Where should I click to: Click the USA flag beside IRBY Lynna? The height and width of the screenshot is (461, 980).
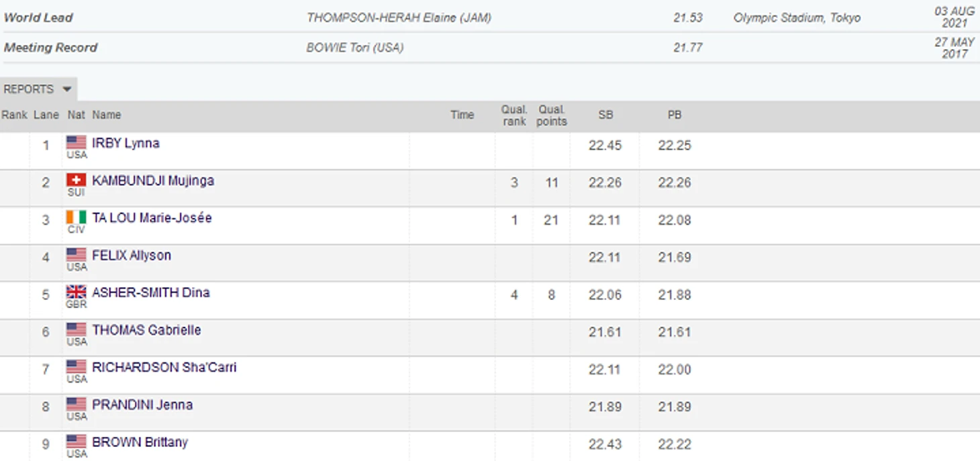[77, 142]
